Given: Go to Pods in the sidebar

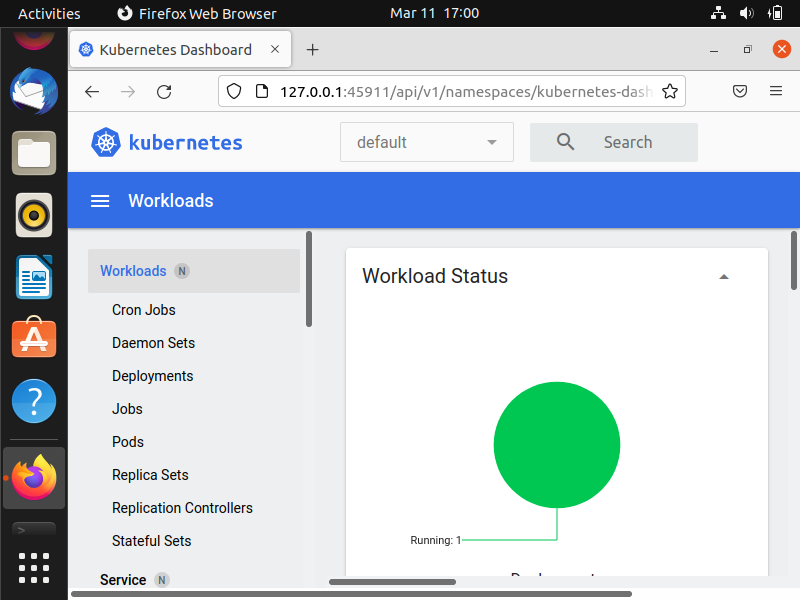Looking at the screenshot, I should click(x=128, y=442).
